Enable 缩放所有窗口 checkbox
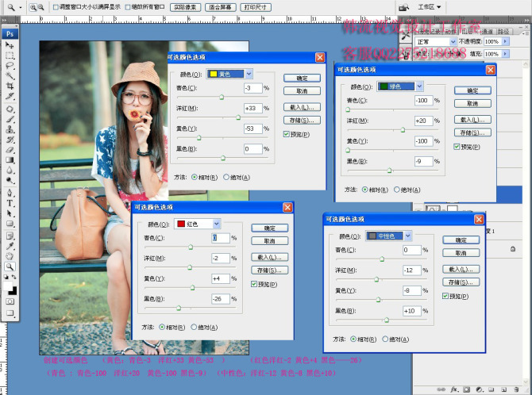Viewport: 532px width, 395px height. pyautogui.click(x=128, y=7)
